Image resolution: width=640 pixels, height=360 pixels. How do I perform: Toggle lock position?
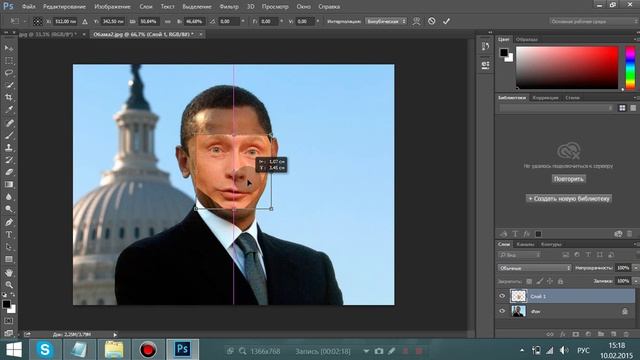[550, 281]
